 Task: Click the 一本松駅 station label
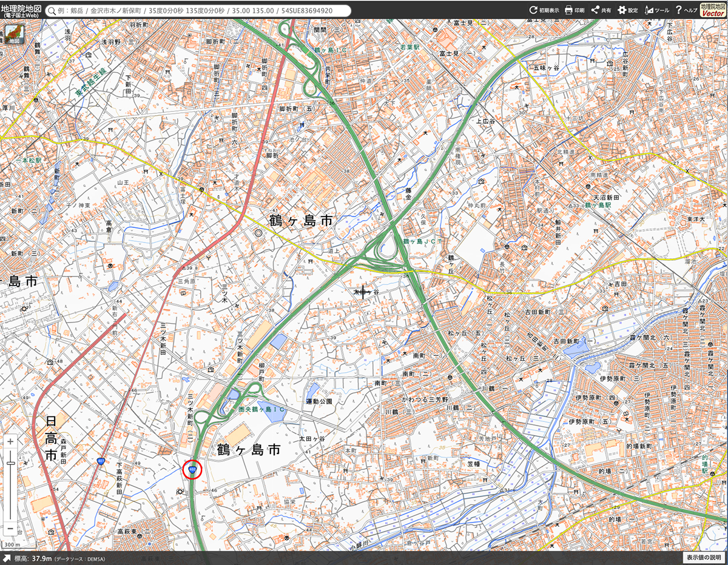click(29, 160)
